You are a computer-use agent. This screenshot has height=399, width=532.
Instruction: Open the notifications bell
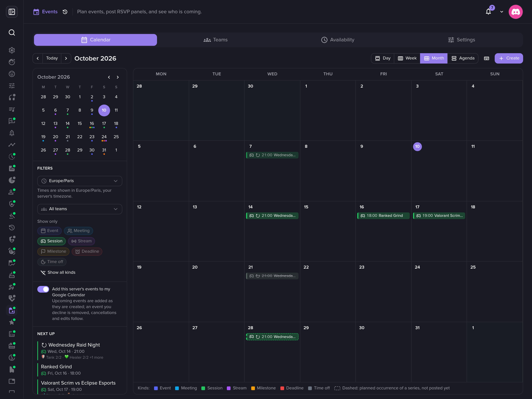(x=488, y=11)
